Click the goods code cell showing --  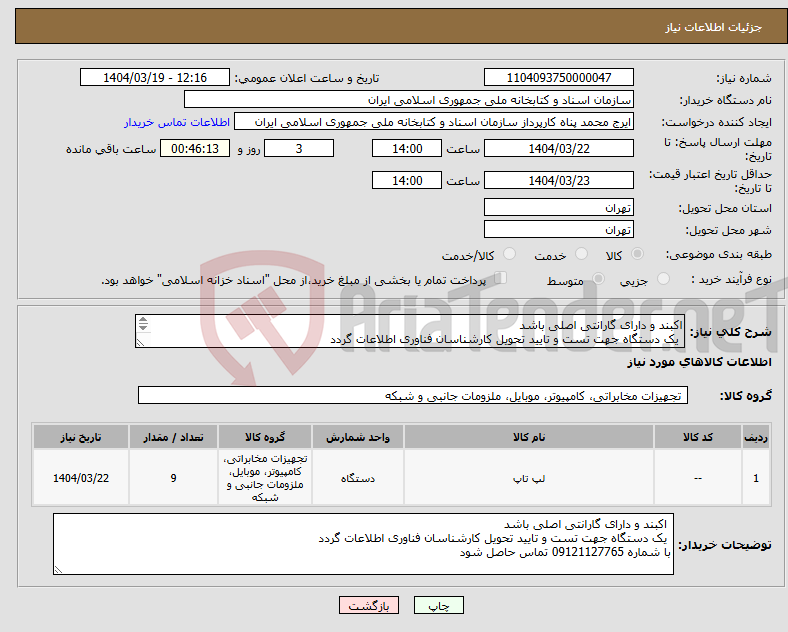coord(698,478)
